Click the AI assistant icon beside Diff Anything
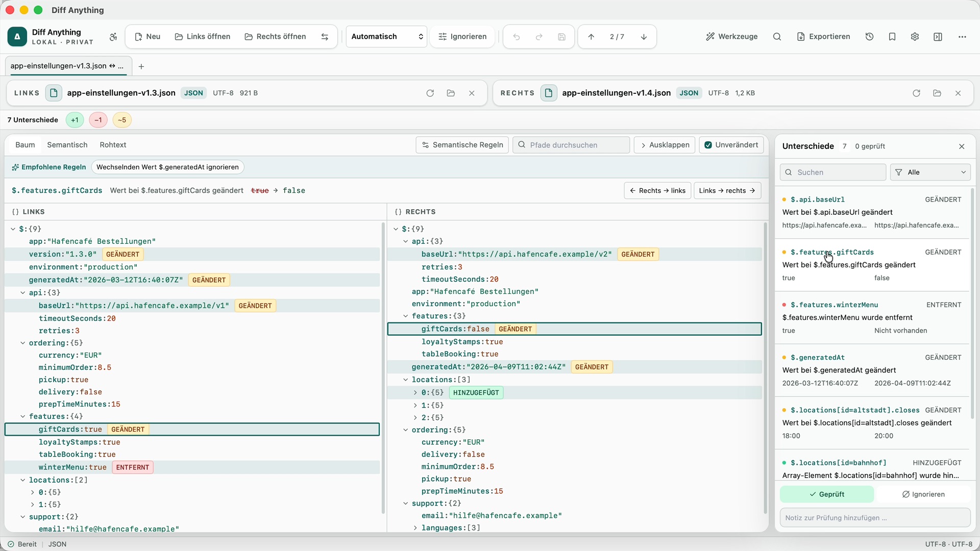The width and height of the screenshot is (980, 551). 113,37
